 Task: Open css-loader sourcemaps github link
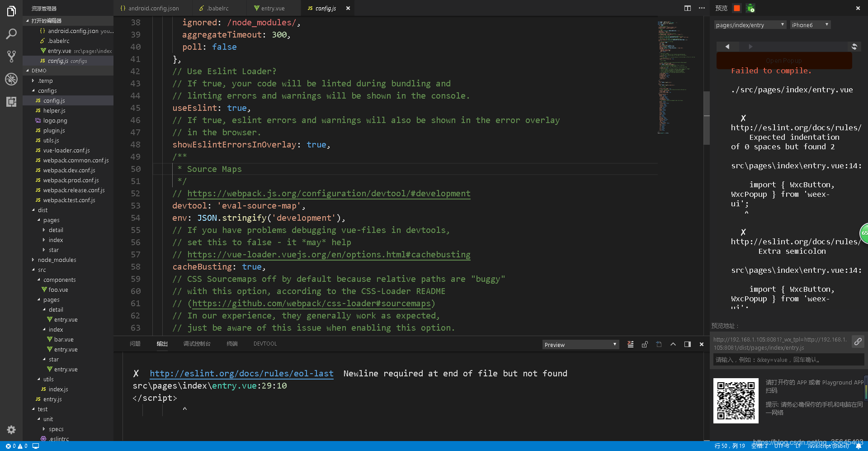click(x=311, y=304)
